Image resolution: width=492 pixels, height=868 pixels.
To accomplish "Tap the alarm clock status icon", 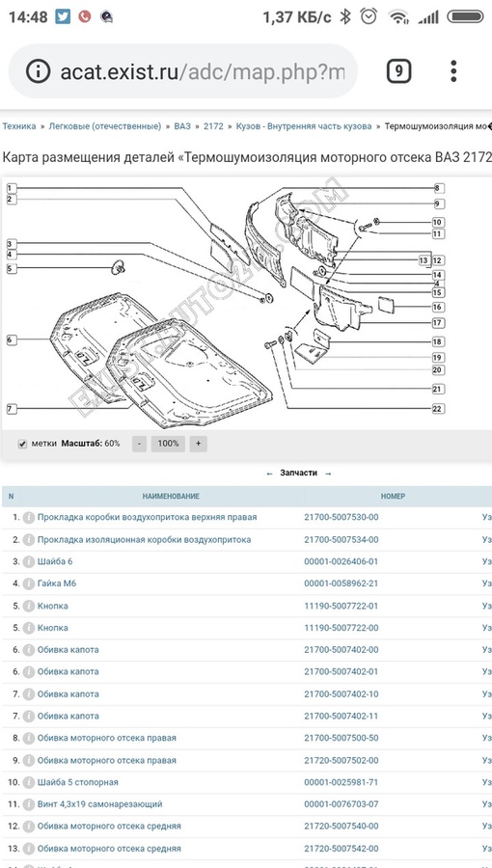I will tap(369, 16).
